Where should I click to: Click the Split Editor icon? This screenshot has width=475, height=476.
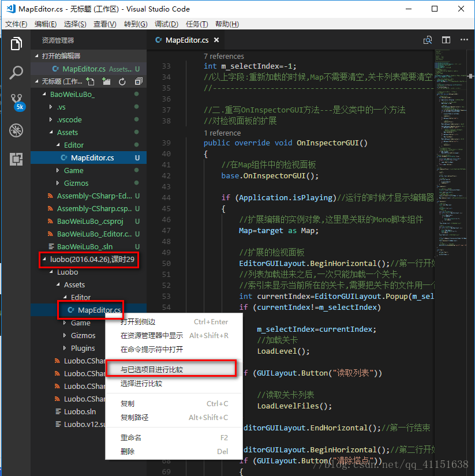click(x=446, y=40)
